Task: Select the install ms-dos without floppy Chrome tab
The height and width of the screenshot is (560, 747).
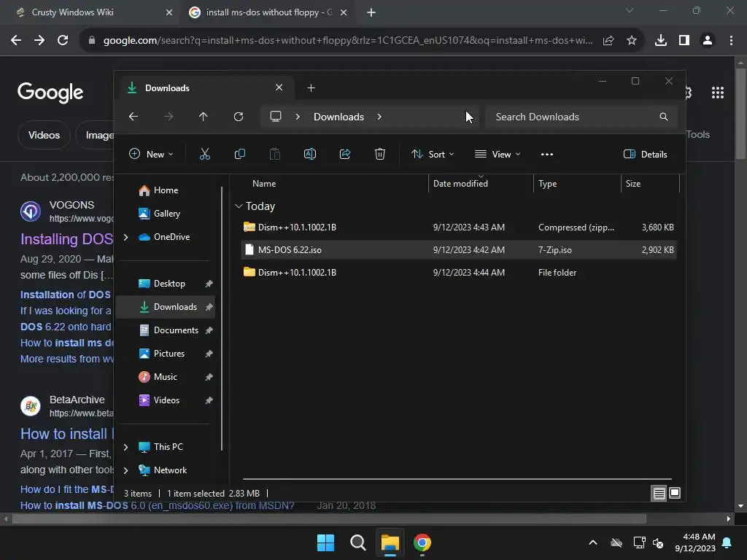Action: click(x=268, y=12)
